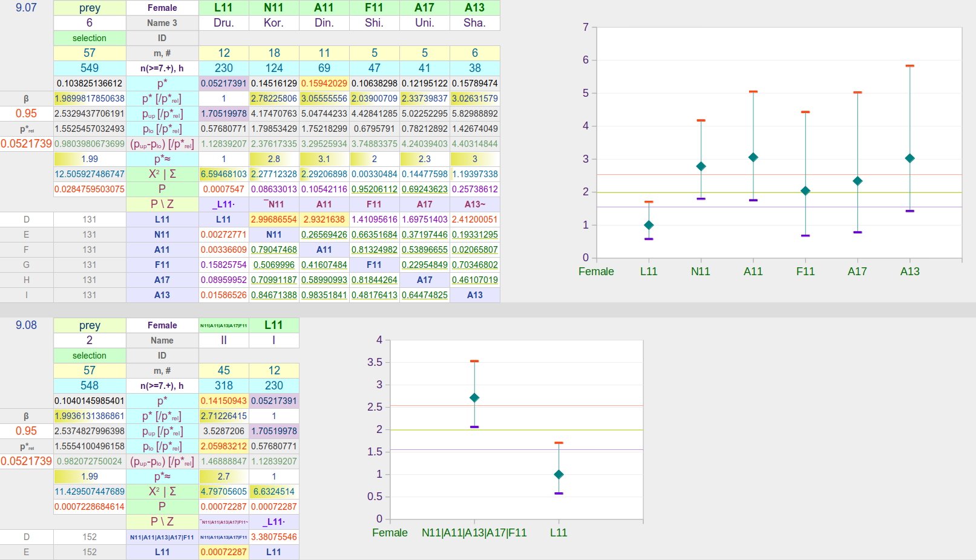Click the cell with value 318

click(x=223, y=386)
